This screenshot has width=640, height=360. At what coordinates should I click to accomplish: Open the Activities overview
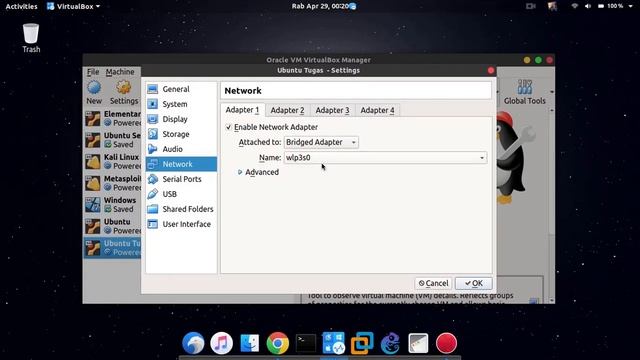(21, 6)
